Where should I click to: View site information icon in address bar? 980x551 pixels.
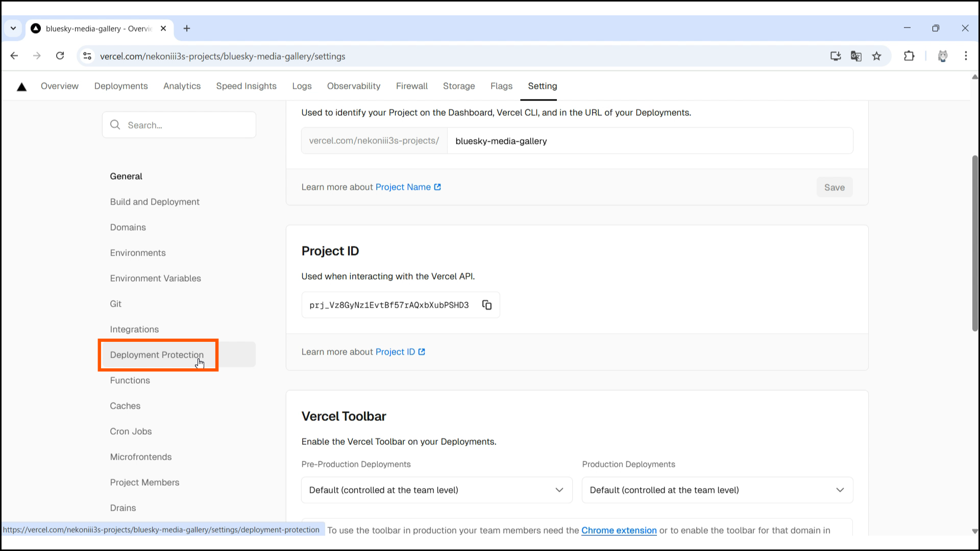pos(87,56)
